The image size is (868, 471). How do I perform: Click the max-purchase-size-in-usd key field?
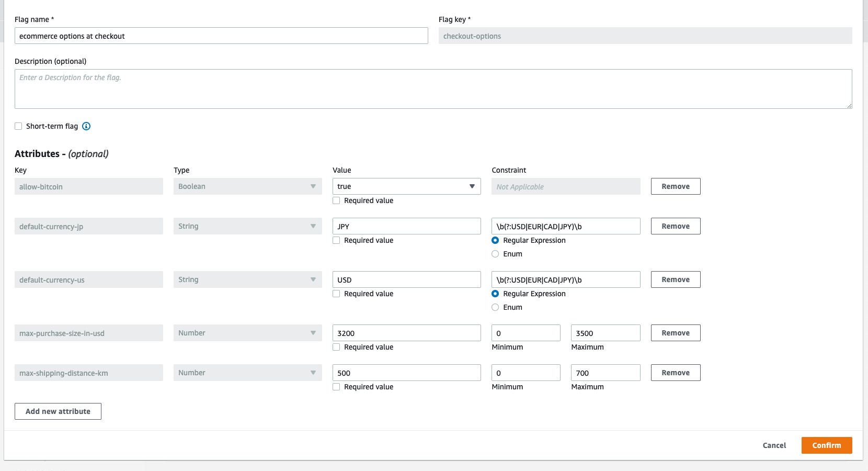pyautogui.click(x=89, y=333)
